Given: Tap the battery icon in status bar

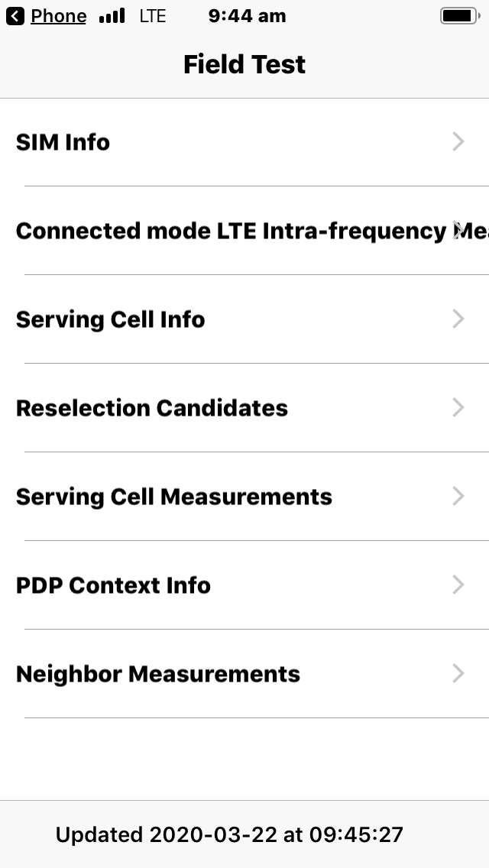Looking at the screenshot, I should pos(458,16).
